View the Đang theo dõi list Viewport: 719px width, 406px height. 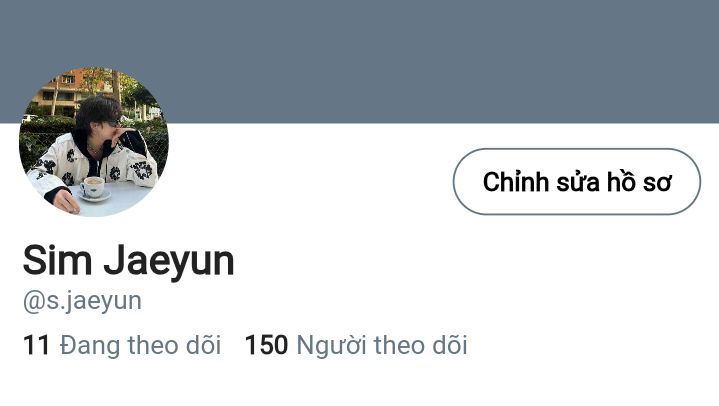pos(140,345)
